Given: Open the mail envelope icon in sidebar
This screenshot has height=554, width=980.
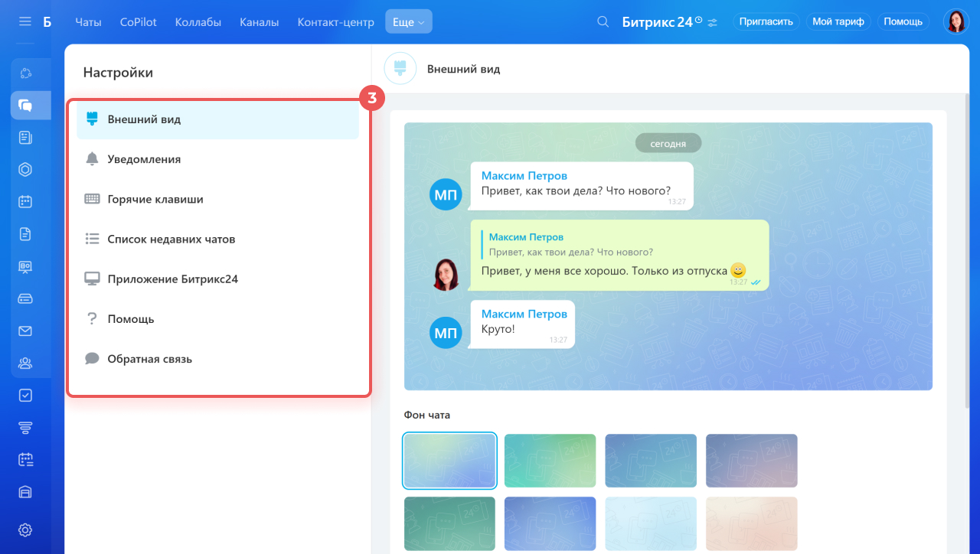Looking at the screenshot, I should tap(25, 331).
